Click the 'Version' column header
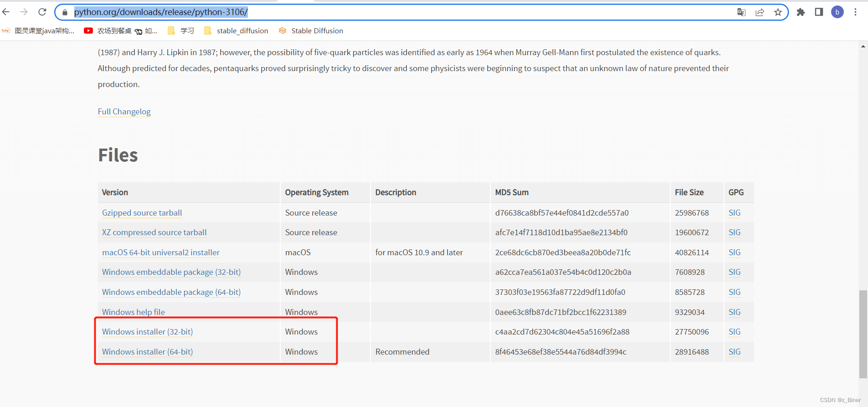 (115, 192)
